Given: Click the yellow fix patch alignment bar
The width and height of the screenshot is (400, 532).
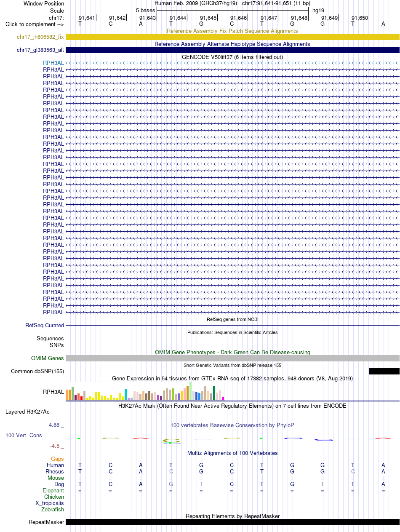Looking at the screenshot, I should pos(232,37).
